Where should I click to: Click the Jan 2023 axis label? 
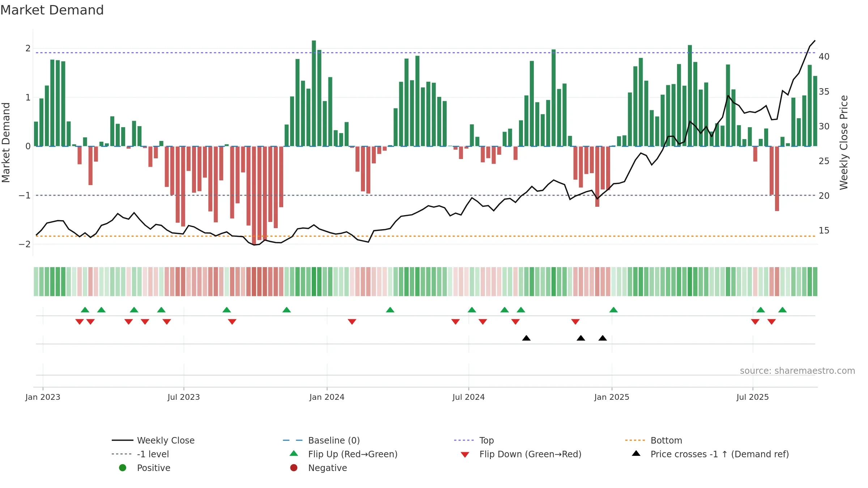[x=43, y=397]
